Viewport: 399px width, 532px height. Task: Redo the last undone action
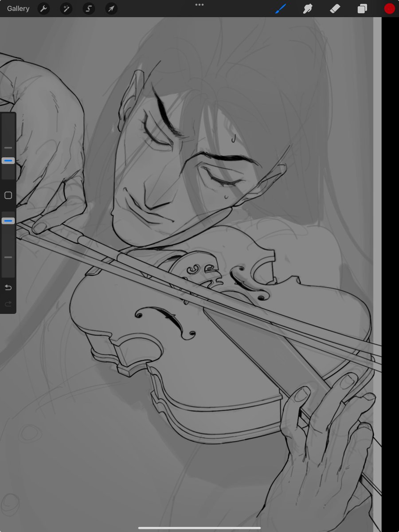8,304
